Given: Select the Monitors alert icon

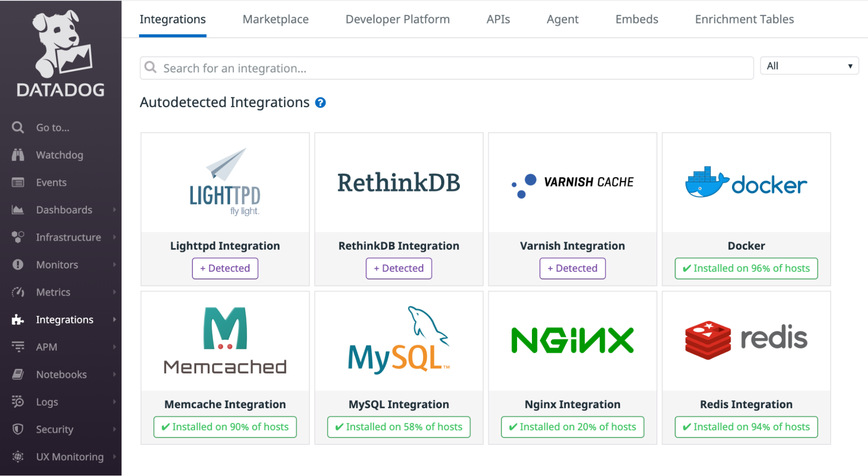Looking at the screenshot, I should pyautogui.click(x=17, y=264).
